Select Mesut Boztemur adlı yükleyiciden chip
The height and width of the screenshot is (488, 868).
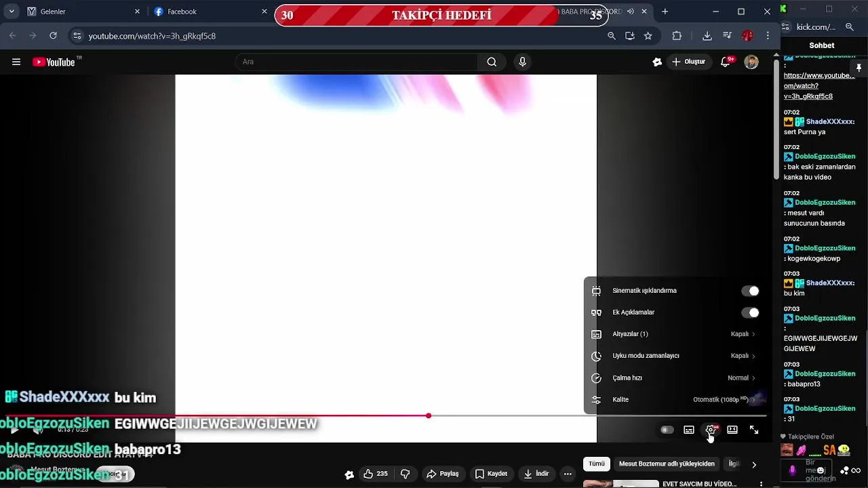click(x=667, y=464)
